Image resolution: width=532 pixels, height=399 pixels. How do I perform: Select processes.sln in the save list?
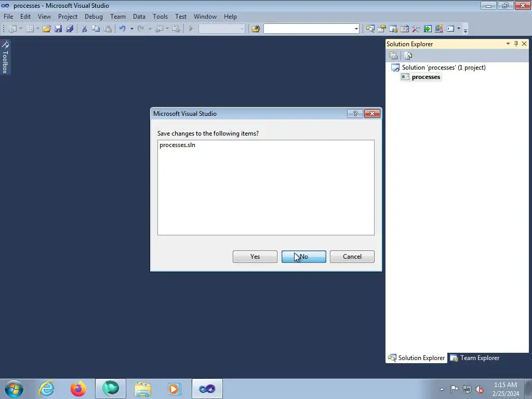point(178,145)
